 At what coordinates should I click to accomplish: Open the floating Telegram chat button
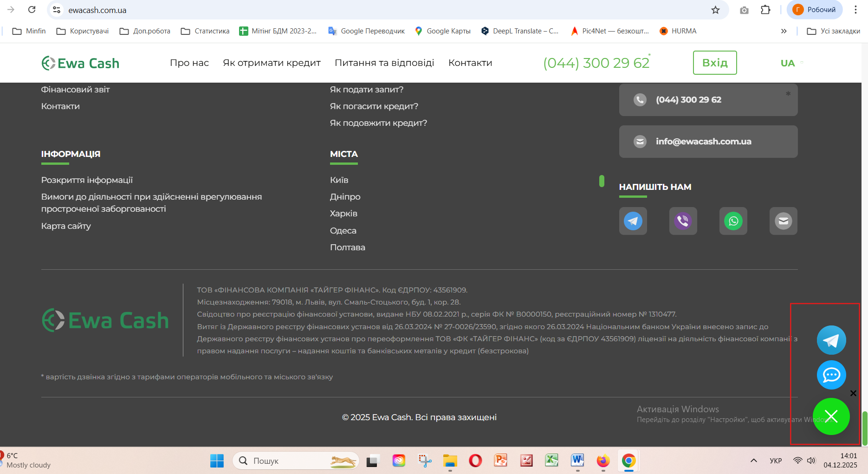tap(831, 340)
